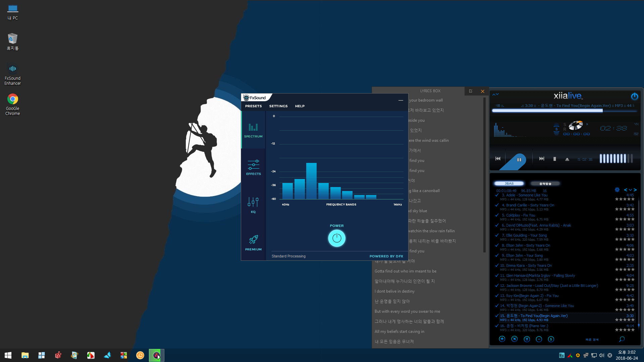Expand the 음악붓순 tab in XiiaLive
The height and width of the screenshot is (362, 644).
544,183
